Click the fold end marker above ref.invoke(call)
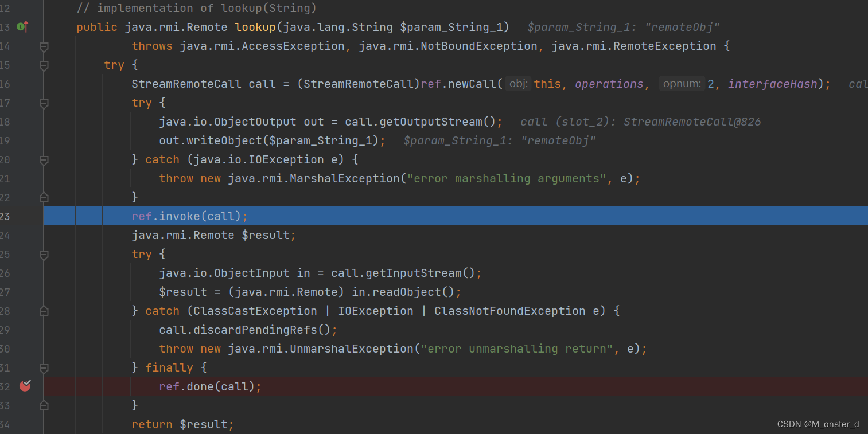 [x=44, y=197]
